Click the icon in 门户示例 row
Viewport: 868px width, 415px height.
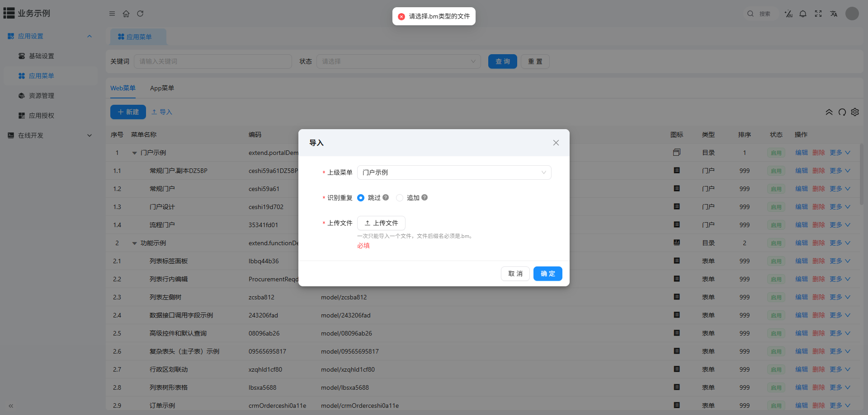(x=677, y=152)
